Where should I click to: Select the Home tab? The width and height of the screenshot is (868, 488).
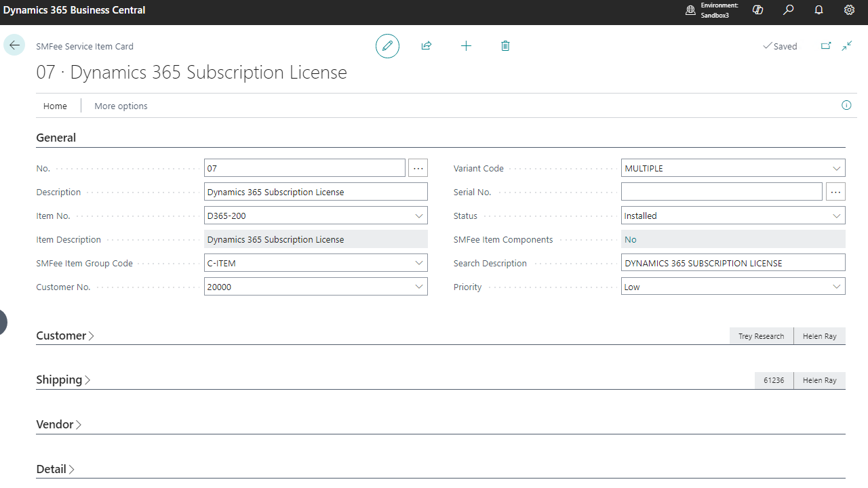[55, 106]
